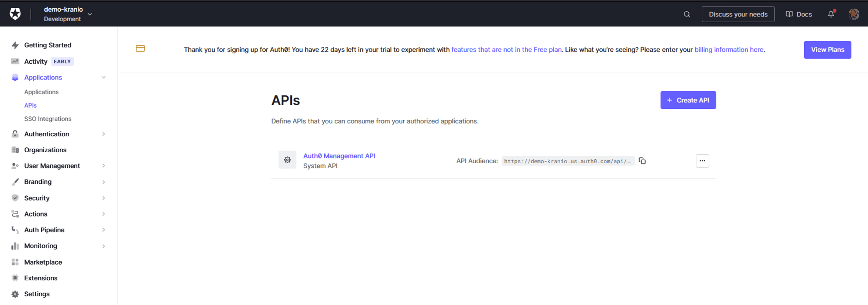Open Marketplace from the sidebar

(43, 262)
